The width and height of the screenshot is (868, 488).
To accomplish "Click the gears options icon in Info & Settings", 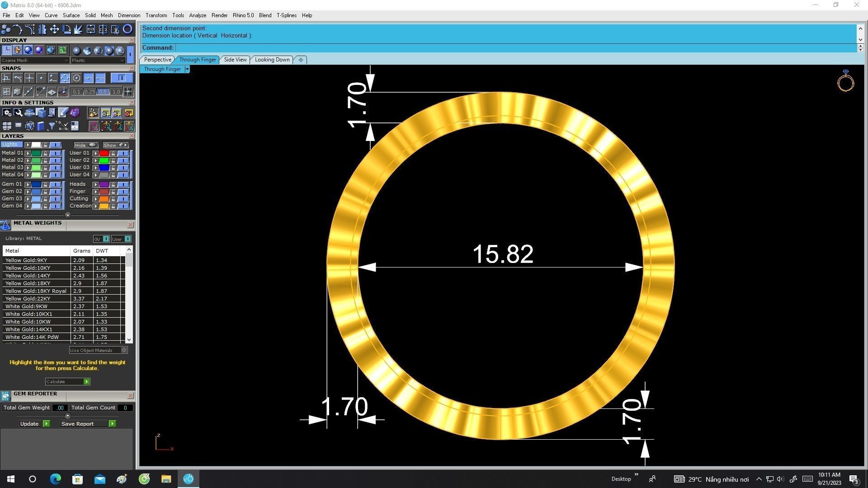I will coord(7,113).
